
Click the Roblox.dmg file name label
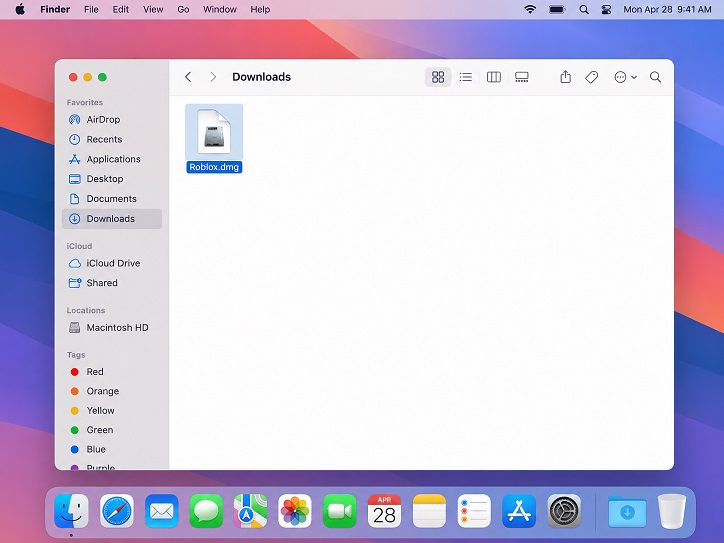214,167
